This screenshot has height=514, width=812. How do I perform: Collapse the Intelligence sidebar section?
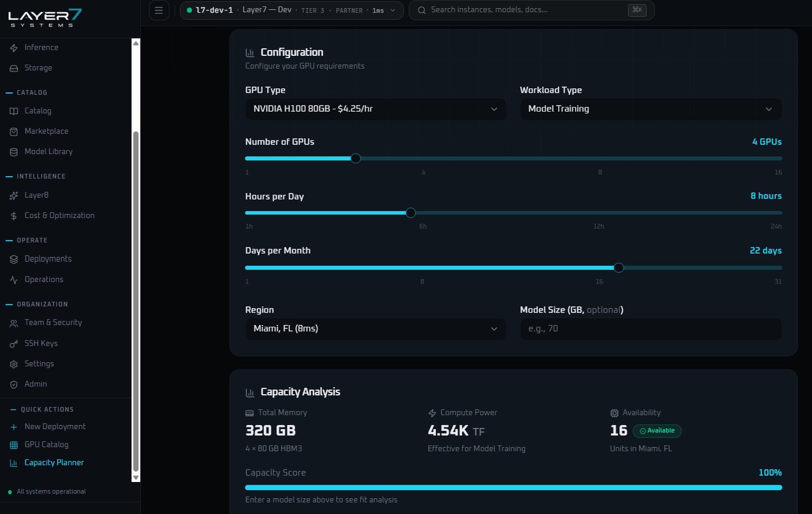(36, 176)
